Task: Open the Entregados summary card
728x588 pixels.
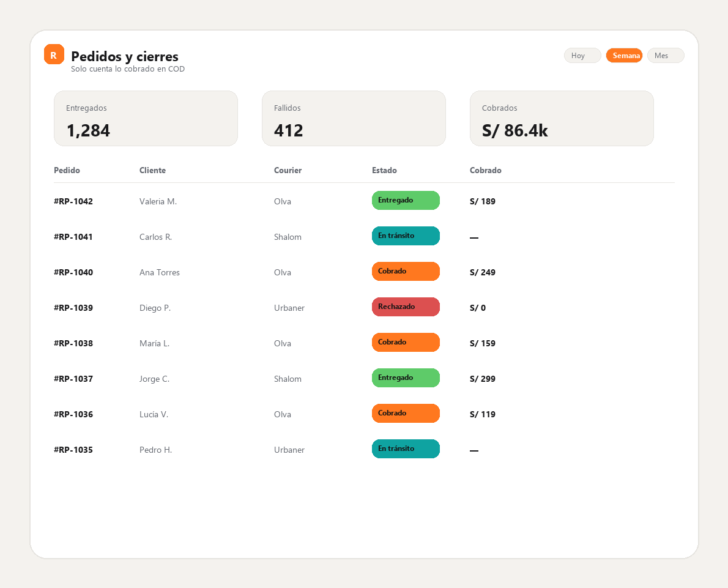Action: [x=146, y=119]
